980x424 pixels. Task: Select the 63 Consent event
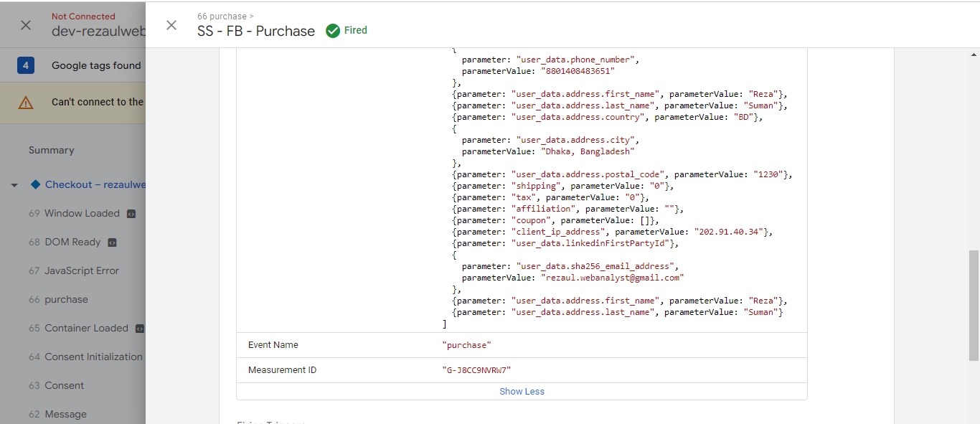point(57,385)
